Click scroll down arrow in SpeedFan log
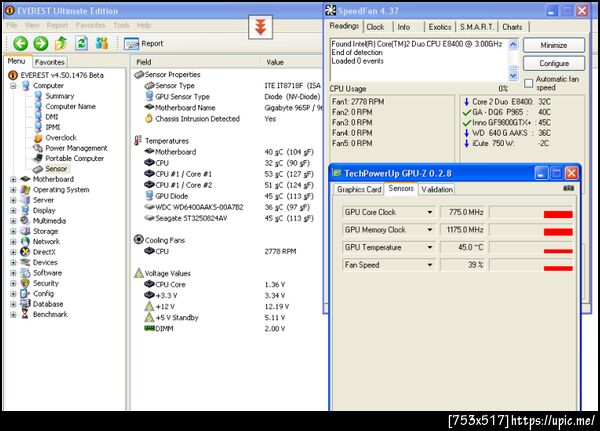Screen dimensions: 600x431 (x=513, y=75)
